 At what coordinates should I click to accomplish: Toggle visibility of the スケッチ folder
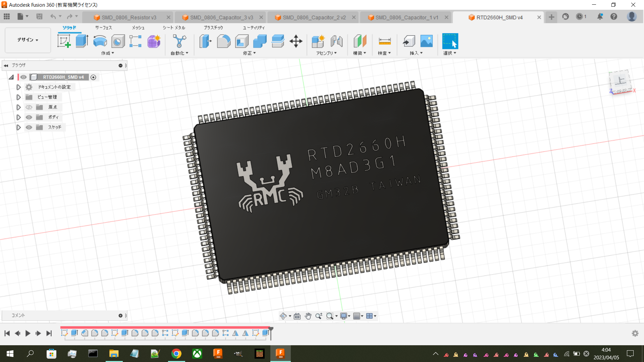(29, 127)
